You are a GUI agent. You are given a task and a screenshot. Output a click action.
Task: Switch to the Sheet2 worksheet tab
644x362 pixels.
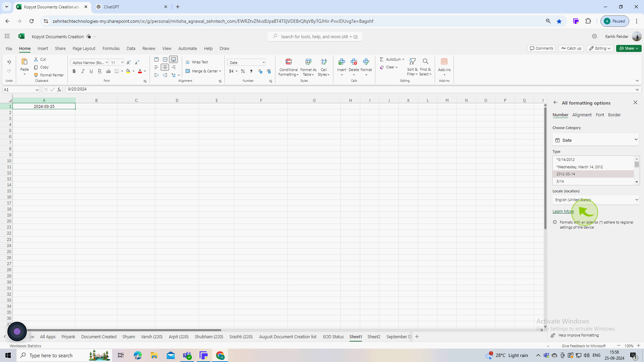pos(374,337)
